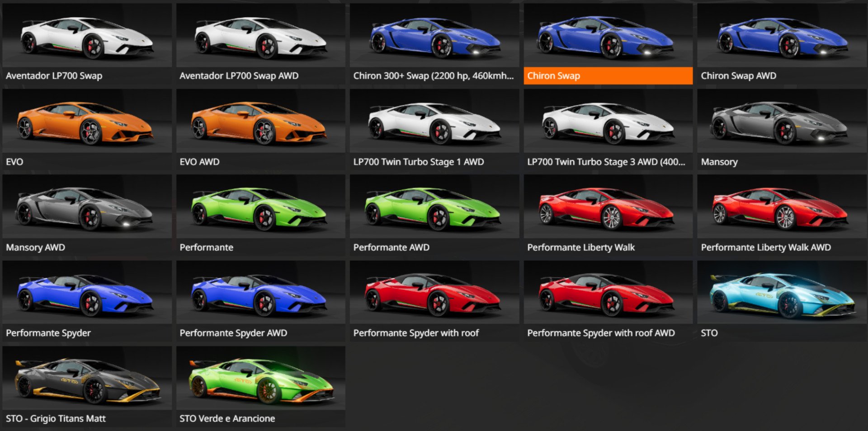This screenshot has width=868, height=431.
Task: Click the "Performante Liberty Walk AWD" label
Action: click(765, 248)
